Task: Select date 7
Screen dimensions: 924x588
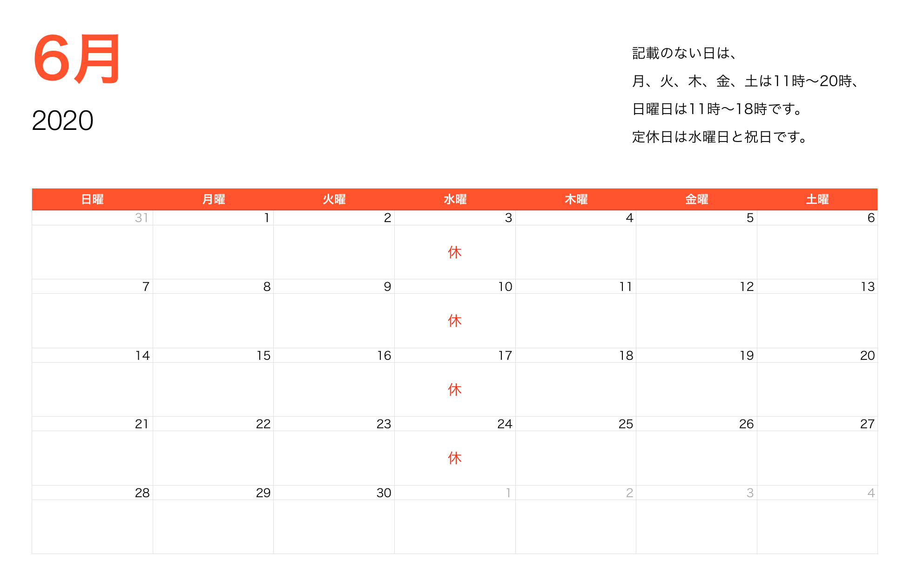Action: [146, 287]
